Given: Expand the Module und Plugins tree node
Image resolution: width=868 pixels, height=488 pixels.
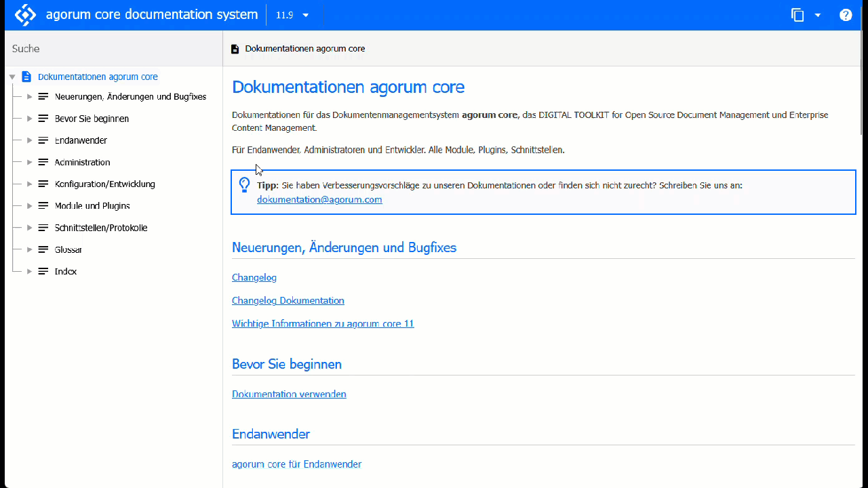Looking at the screenshot, I should 30,206.
